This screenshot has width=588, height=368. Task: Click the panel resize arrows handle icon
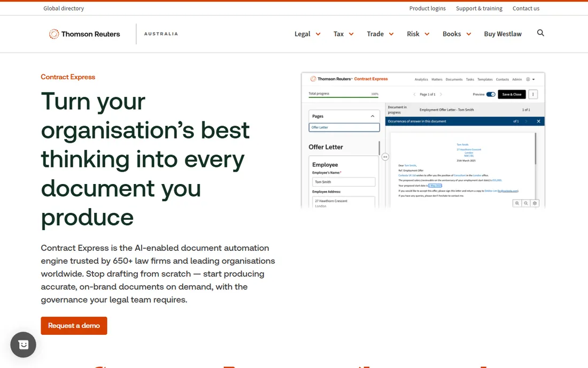[x=385, y=157]
